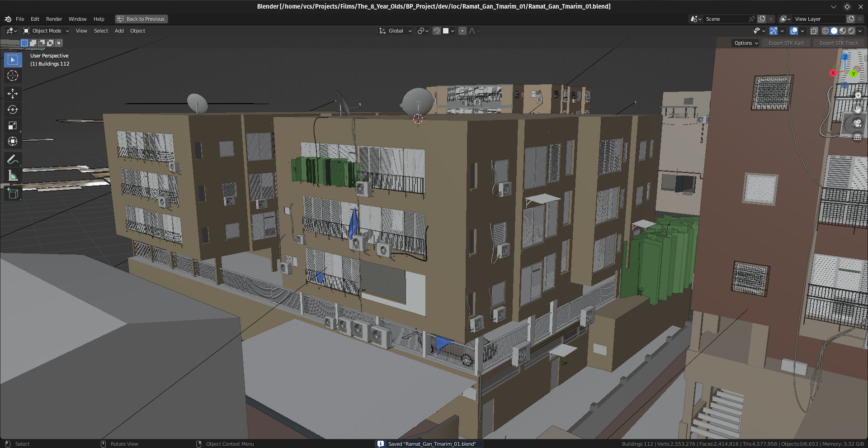Activate the Rotate tool
Screen dimensions: 868x448
[x=13, y=110]
